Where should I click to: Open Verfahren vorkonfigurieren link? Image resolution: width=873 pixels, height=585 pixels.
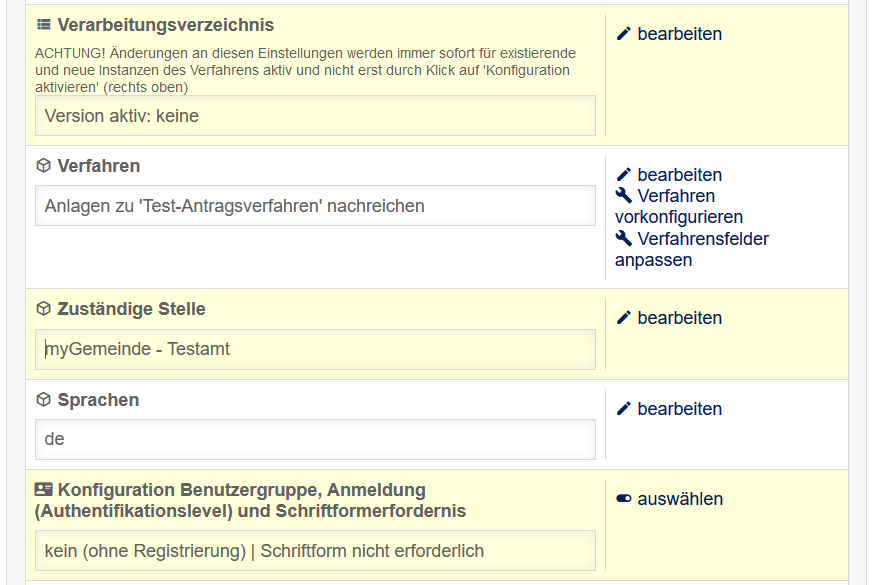tap(678, 206)
